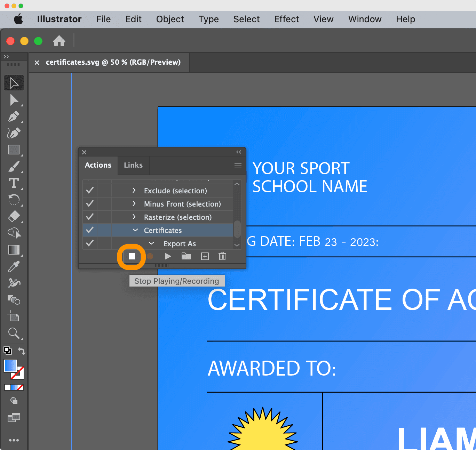The width and height of the screenshot is (476, 450).
Task: Open the Apple menu
Action: tap(18, 19)
